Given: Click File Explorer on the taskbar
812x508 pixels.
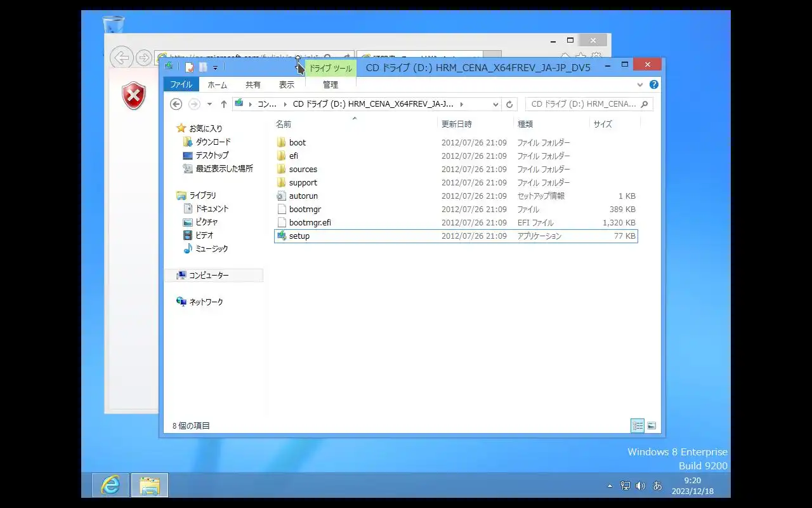Looking at the screenshot, I should pyautogui.click(x=150, y=485).
